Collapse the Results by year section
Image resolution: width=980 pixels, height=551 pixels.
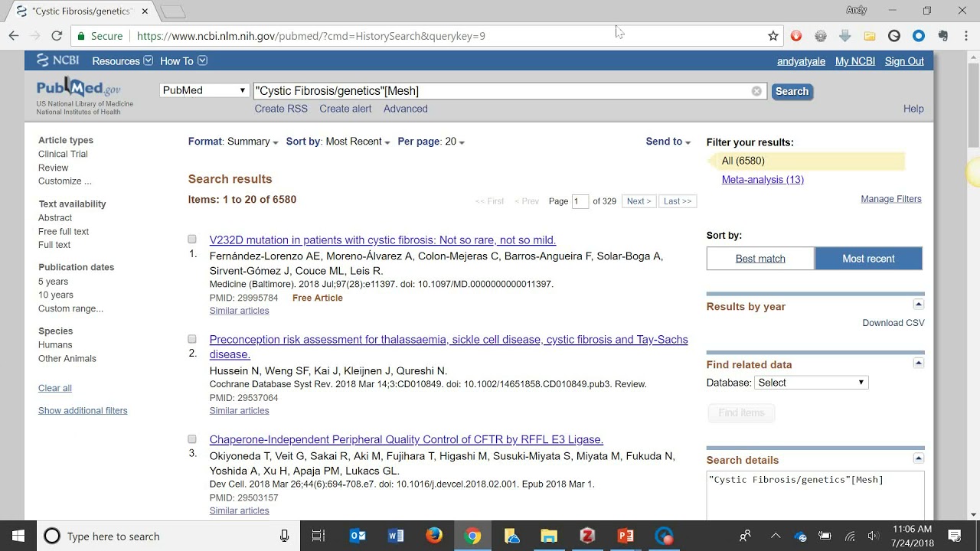pos(919,305)
